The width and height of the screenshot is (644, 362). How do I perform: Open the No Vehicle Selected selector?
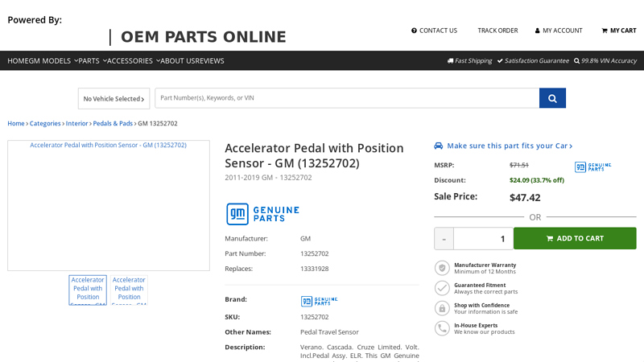[x=114, y=99]
